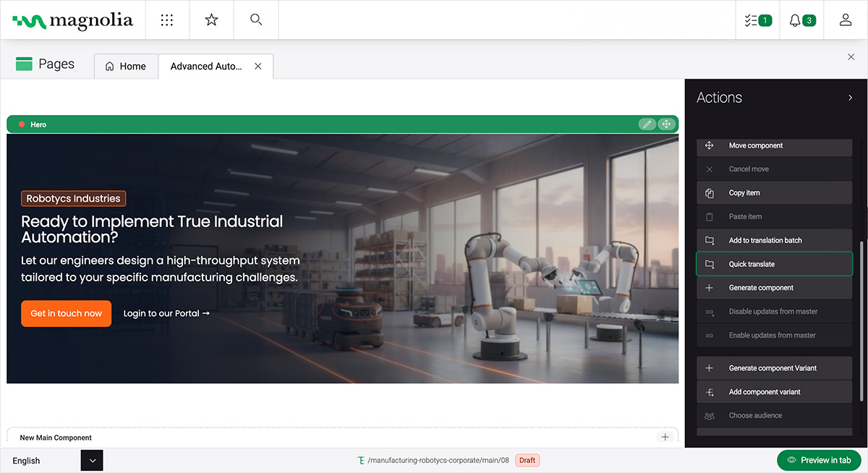
Task: Open the favorites star icon
Action: click(211, 20)
